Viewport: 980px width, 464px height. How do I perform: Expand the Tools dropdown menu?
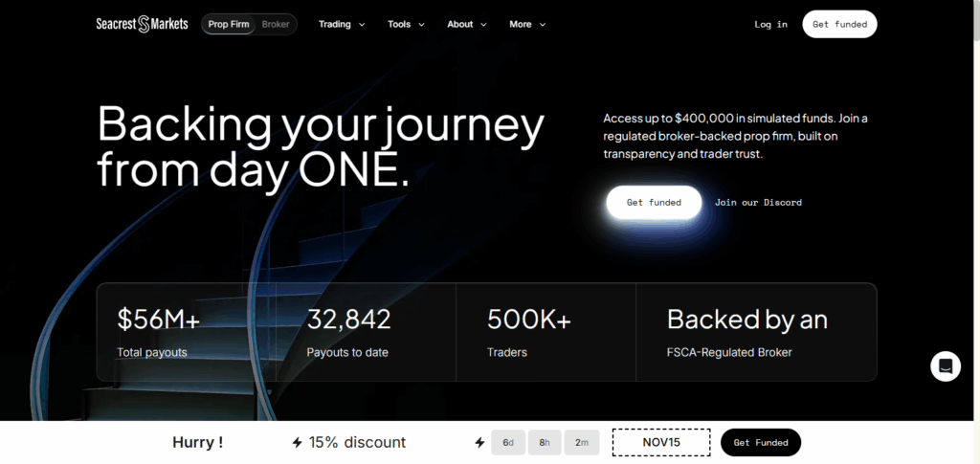point(406,24)
